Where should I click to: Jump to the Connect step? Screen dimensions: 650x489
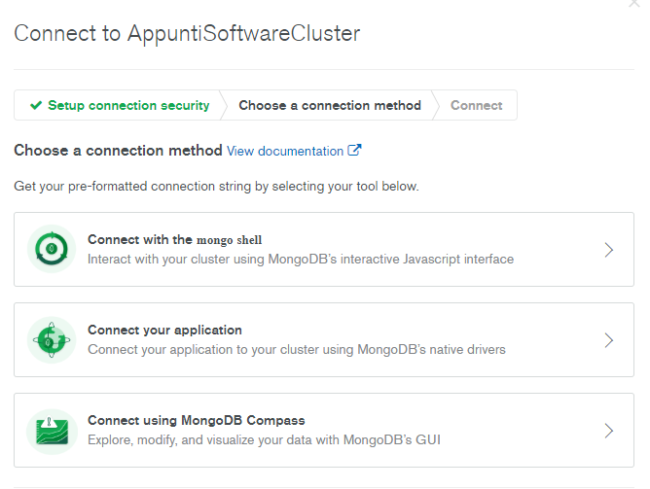pos(476,105)
